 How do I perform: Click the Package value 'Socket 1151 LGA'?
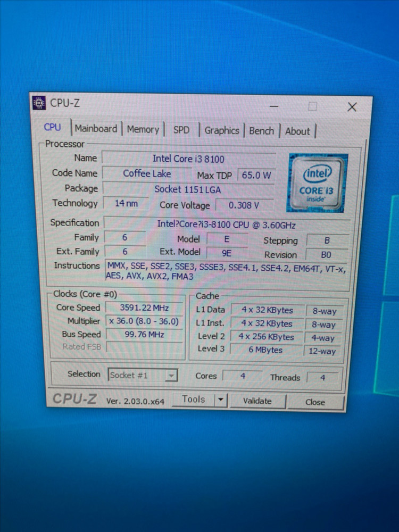188,189
